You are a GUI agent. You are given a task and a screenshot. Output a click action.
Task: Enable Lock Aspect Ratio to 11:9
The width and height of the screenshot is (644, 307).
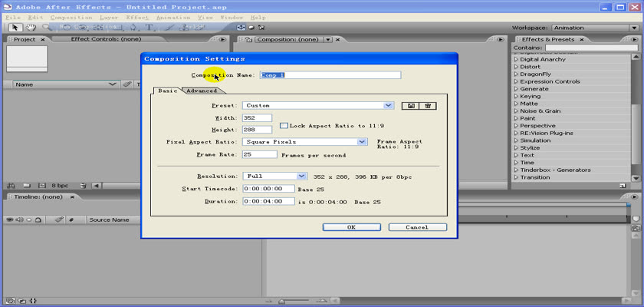point(284,125)
